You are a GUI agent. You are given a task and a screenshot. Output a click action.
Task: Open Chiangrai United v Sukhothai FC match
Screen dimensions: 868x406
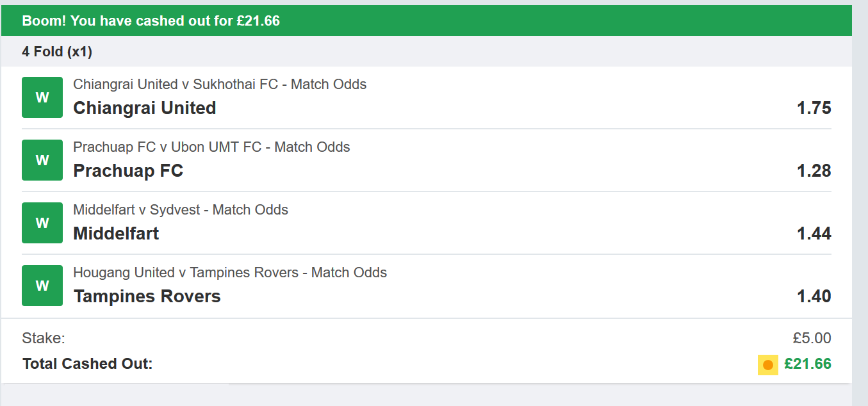click(220, 85)
